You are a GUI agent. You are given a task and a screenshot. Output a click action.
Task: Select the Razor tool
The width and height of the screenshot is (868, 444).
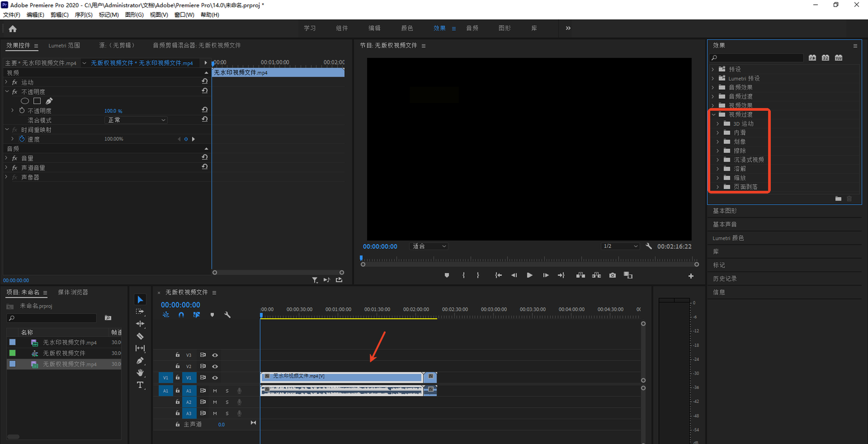[140, 336]
